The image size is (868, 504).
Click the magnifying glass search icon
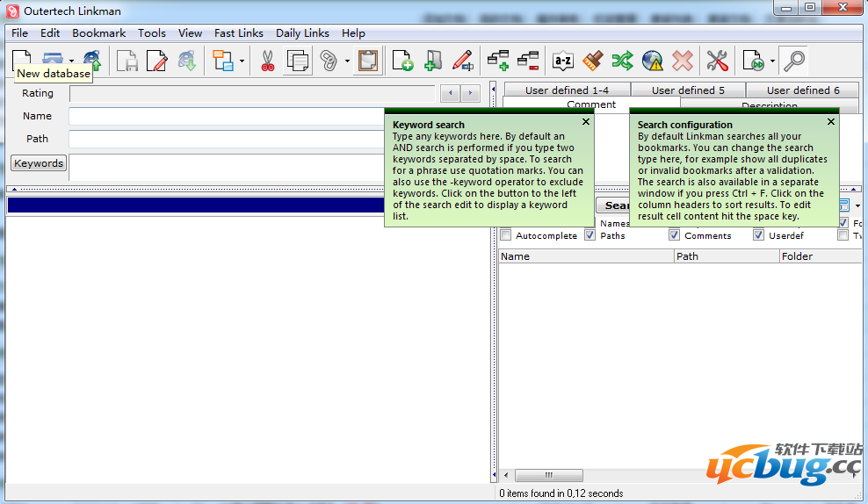click(794, 61)
